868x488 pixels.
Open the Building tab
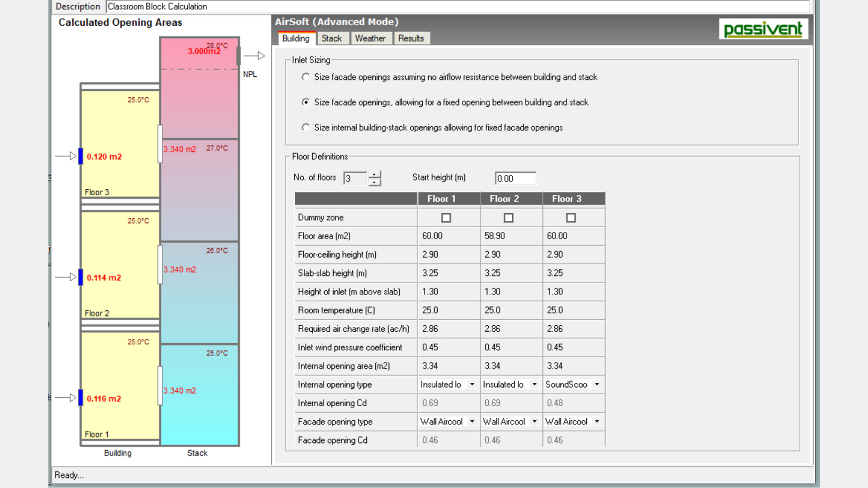[x=296, y=38]
